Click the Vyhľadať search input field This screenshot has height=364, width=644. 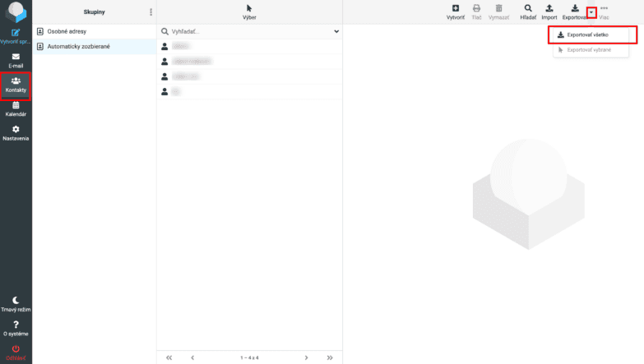[247, 31]
